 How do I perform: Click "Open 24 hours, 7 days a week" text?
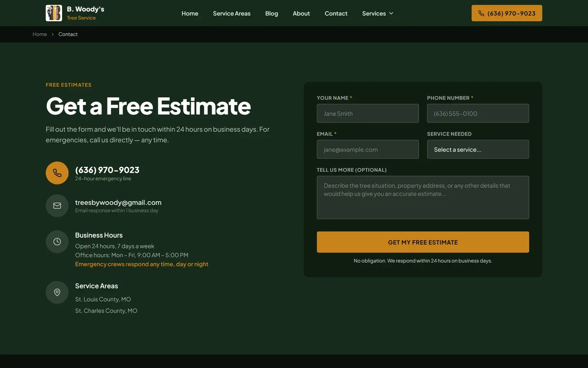click(x=115, y=246)
